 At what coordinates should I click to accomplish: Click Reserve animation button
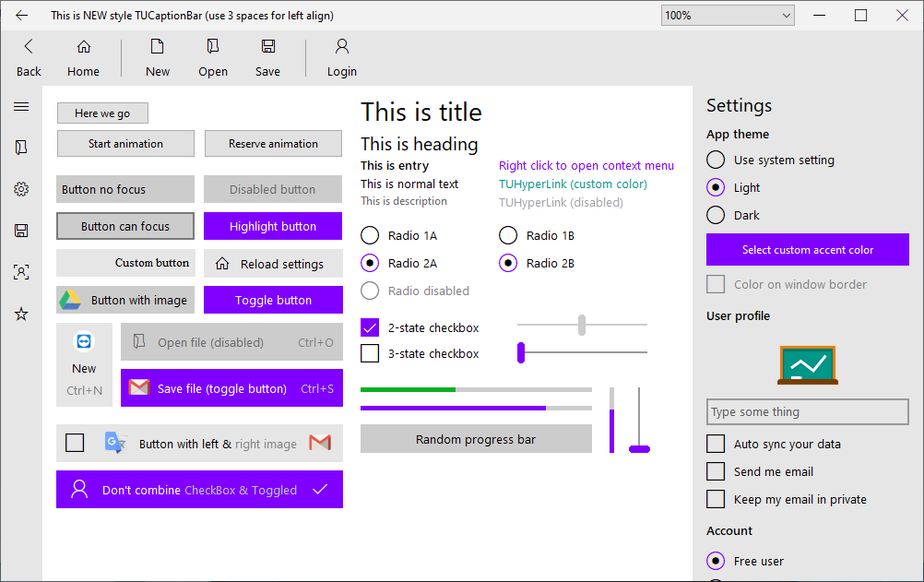point(274,143)
